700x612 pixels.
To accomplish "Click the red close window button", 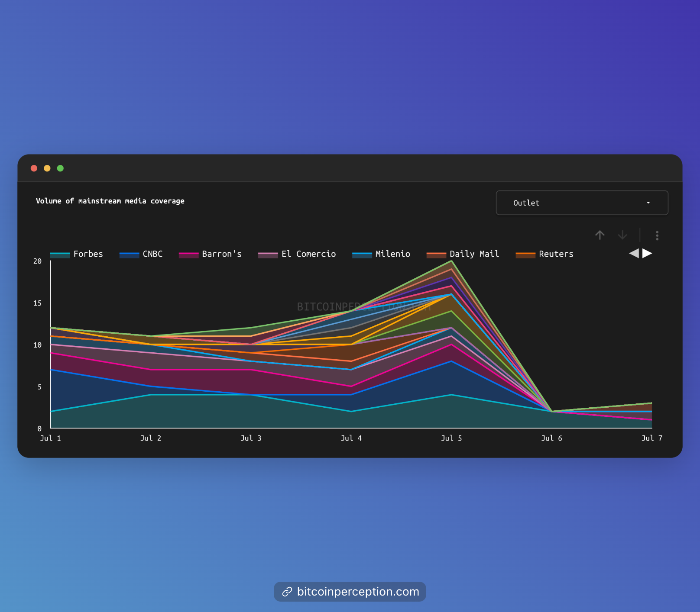I will click(x=34, y=168).
